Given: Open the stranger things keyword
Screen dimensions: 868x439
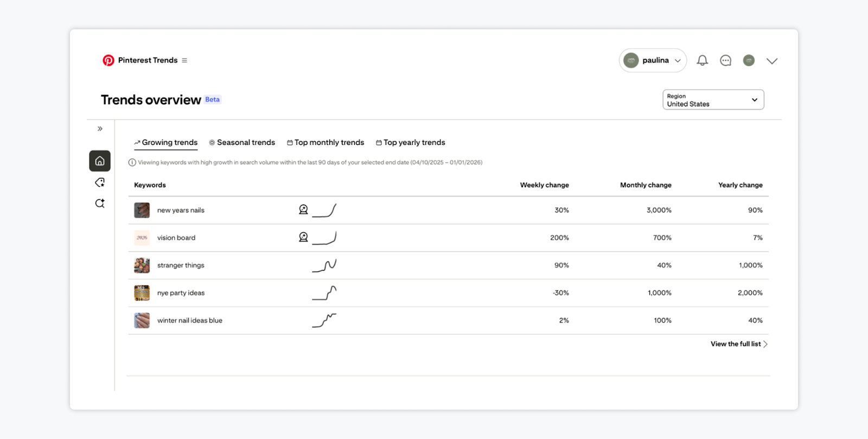Looking at the screenshot, I should (181, 265).
